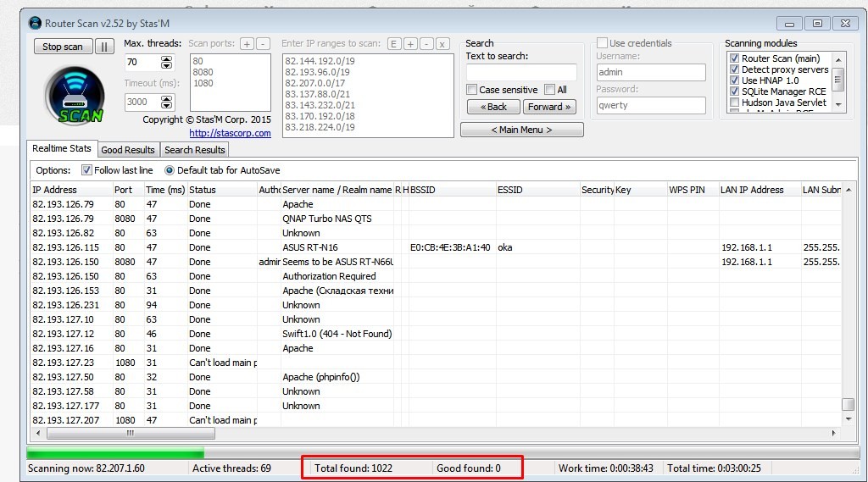Select IP range 82.207.0.0/17

[315, 83]
